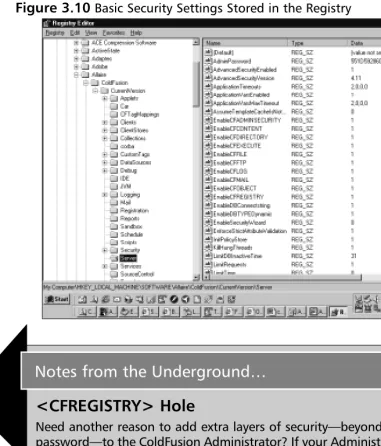Select the corba folder icon
Image resolution: width=381 pixels, height=446 pixels.
[x=114, y=146]
